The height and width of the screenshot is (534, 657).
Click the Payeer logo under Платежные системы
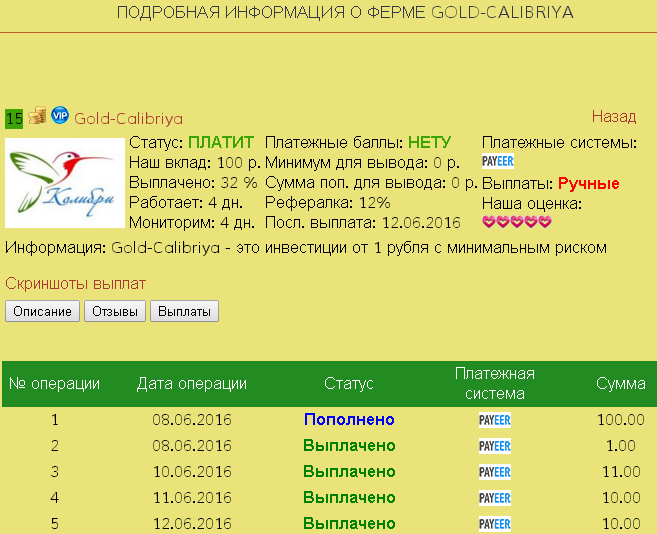coord(498,161)
